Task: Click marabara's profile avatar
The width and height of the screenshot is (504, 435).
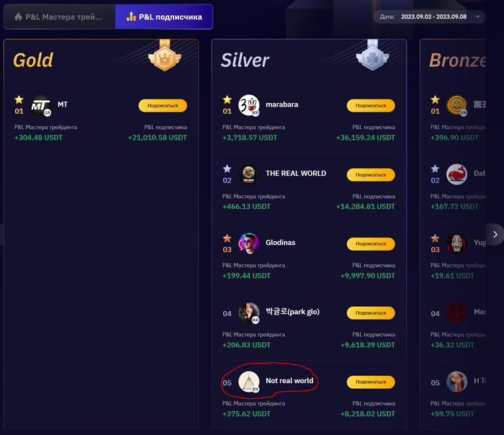Action: [x=249, y=105]
